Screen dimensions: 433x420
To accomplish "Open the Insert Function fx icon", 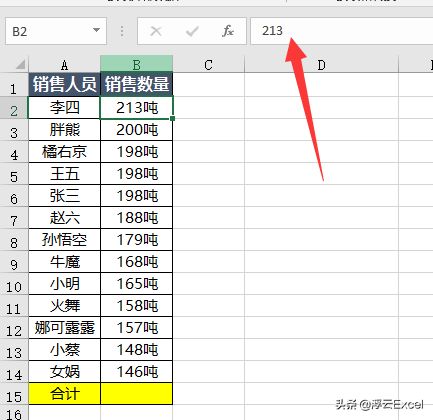I will (x=228, y=31).
